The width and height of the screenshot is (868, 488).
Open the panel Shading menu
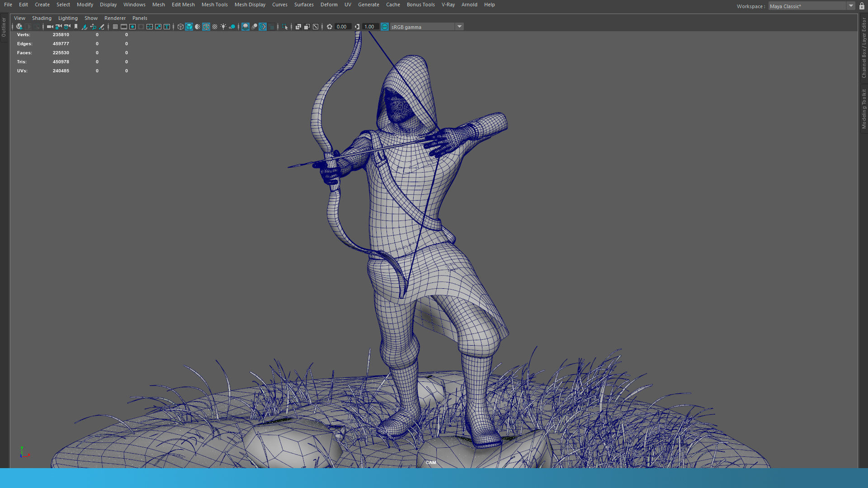click(x=42, y=18)
